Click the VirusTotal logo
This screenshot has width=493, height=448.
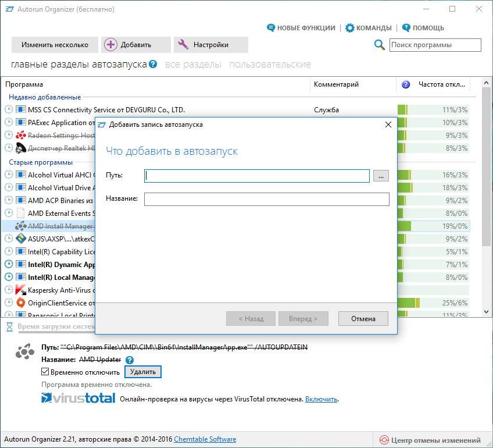tap(78, 398)
